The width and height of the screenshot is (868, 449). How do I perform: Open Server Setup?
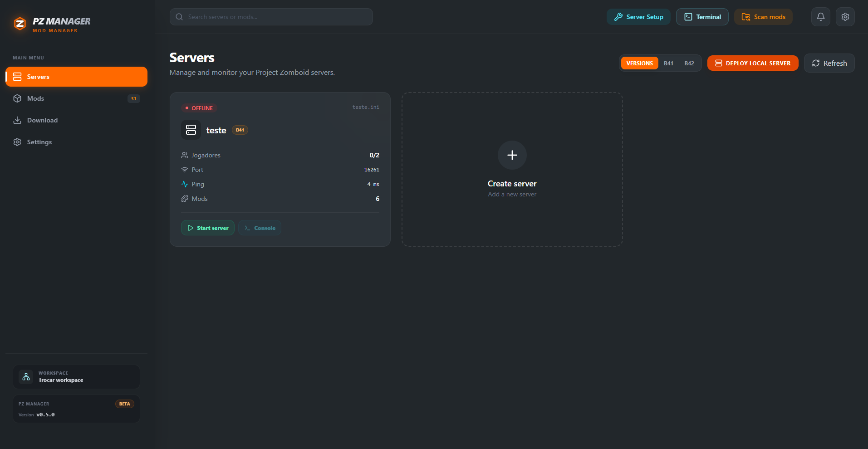(638, 17)
